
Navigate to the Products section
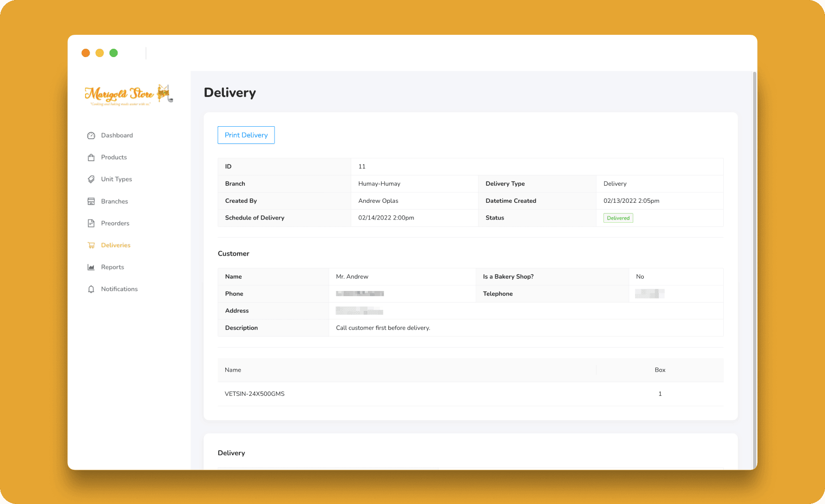(114, 157)
